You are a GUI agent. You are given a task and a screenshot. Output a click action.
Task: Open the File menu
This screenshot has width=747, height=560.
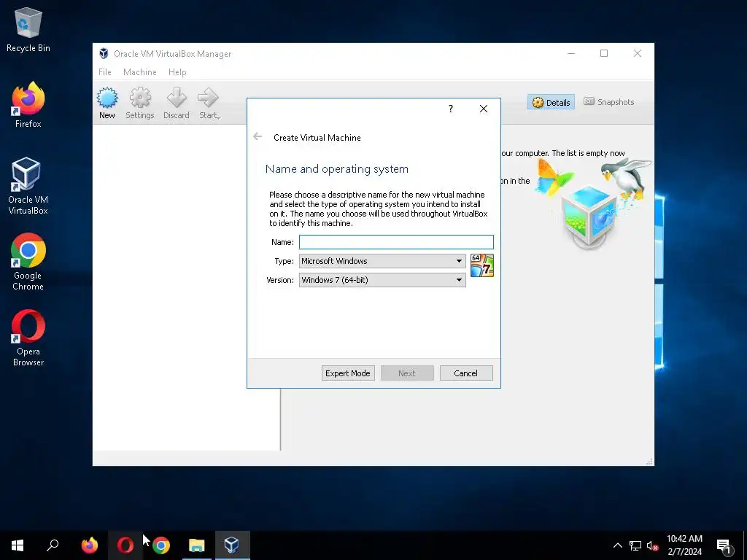pos(105,72)
